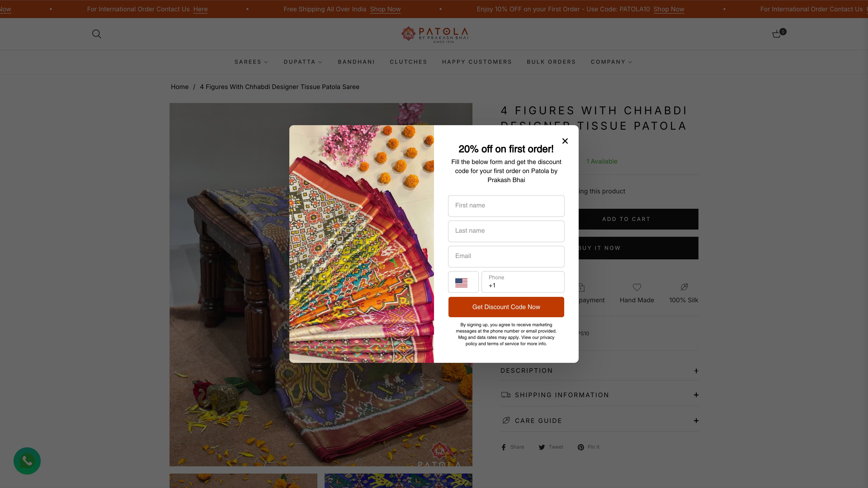Open the shopping cart icon
868x488 pixels.
777,34
